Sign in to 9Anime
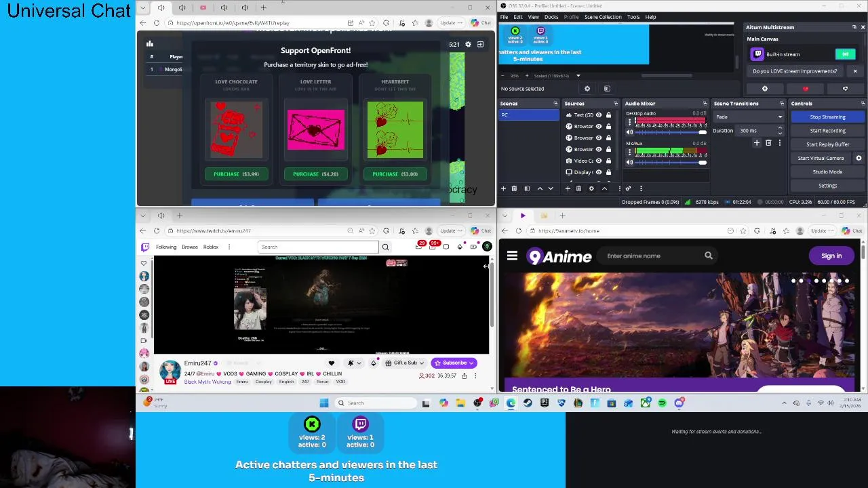 (831, 256)
